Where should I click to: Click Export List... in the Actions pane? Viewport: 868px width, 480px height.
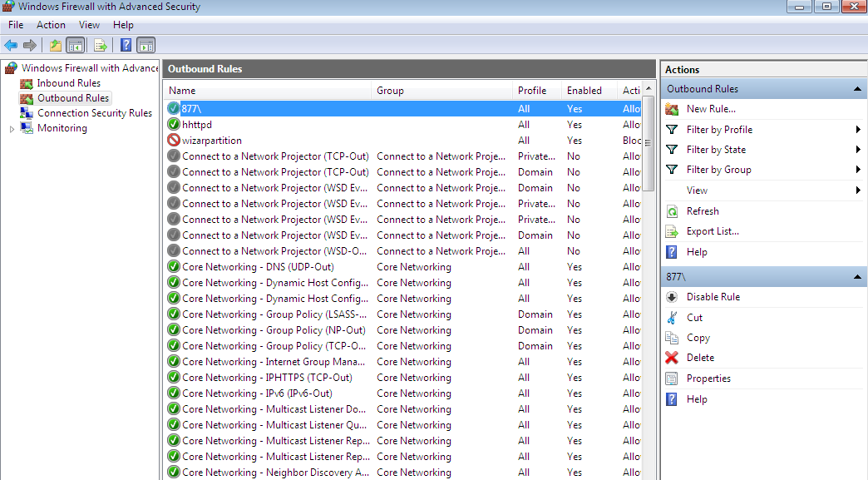(x=713, y=231)
